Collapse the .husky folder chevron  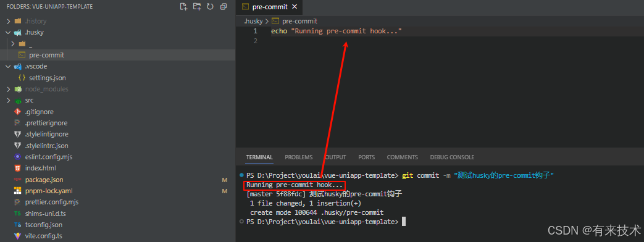coord(9,32)
